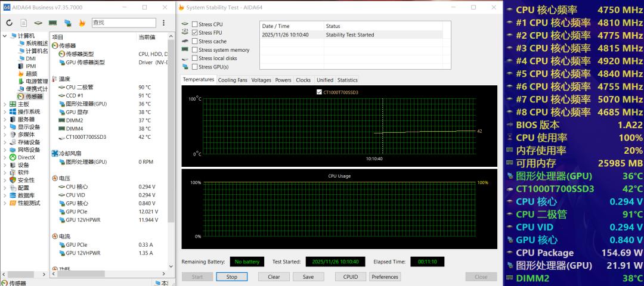The width and height of the screenshot is (644, 286).
Task: Enable the Stress GPU(s) checkbox
Action: (x=195, y=67)
